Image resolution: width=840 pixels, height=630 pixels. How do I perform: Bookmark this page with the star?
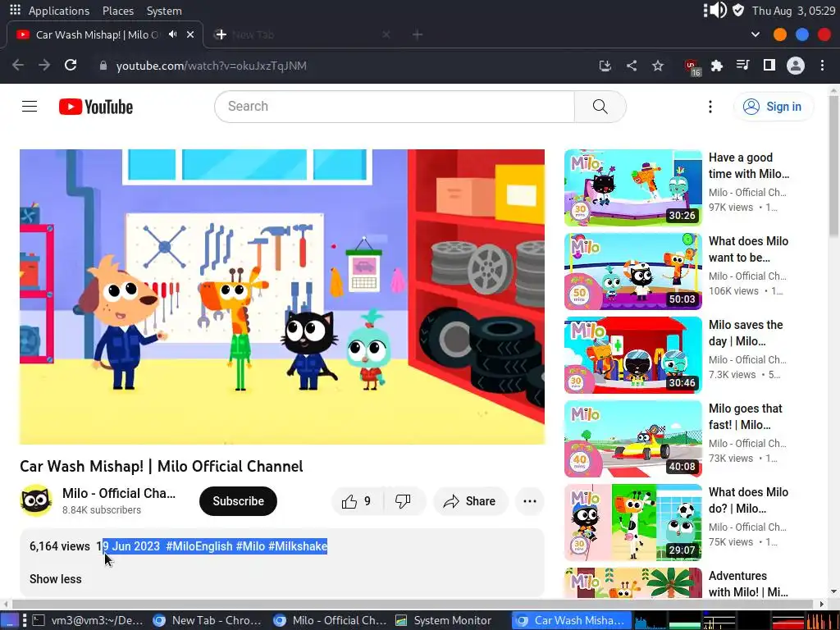tap(658, 66)
